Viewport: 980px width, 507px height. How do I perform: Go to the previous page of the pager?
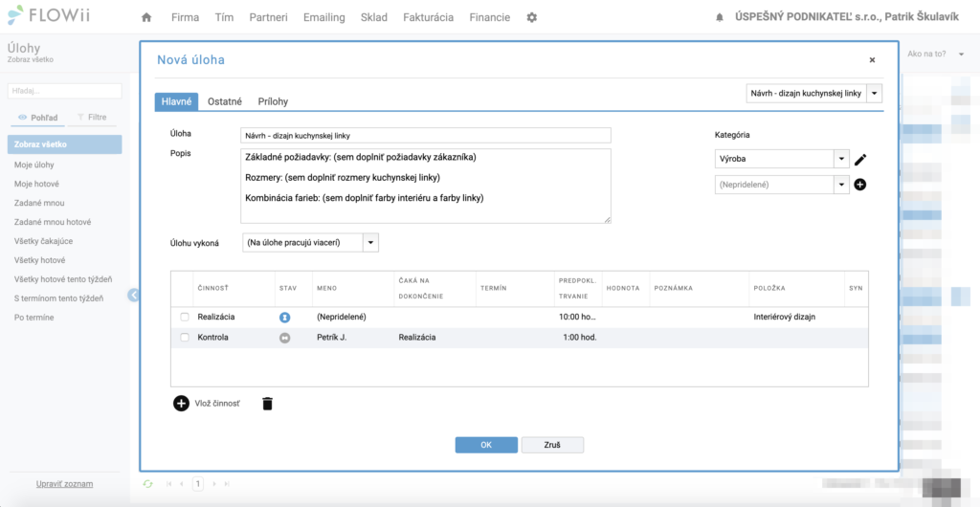pos(182,484)
